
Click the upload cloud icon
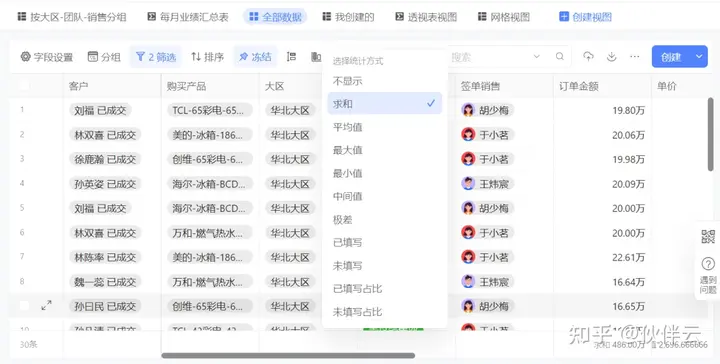click(588, 56)
